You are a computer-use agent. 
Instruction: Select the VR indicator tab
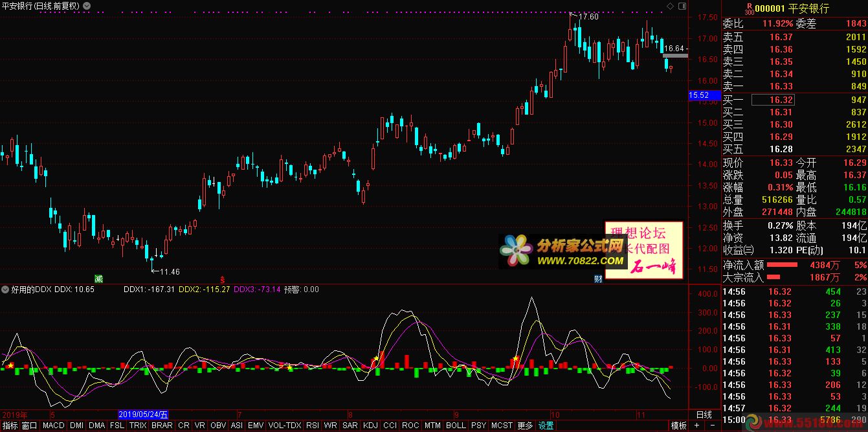(200, 426)
